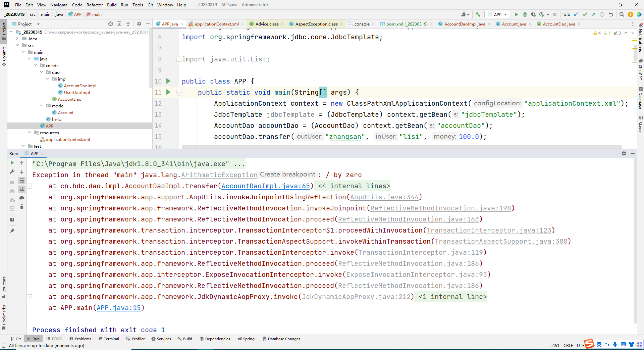The width and height of the screenshot is (644, 350).
Task: Clear console with trash icon
Action: [x=22, y=207]
